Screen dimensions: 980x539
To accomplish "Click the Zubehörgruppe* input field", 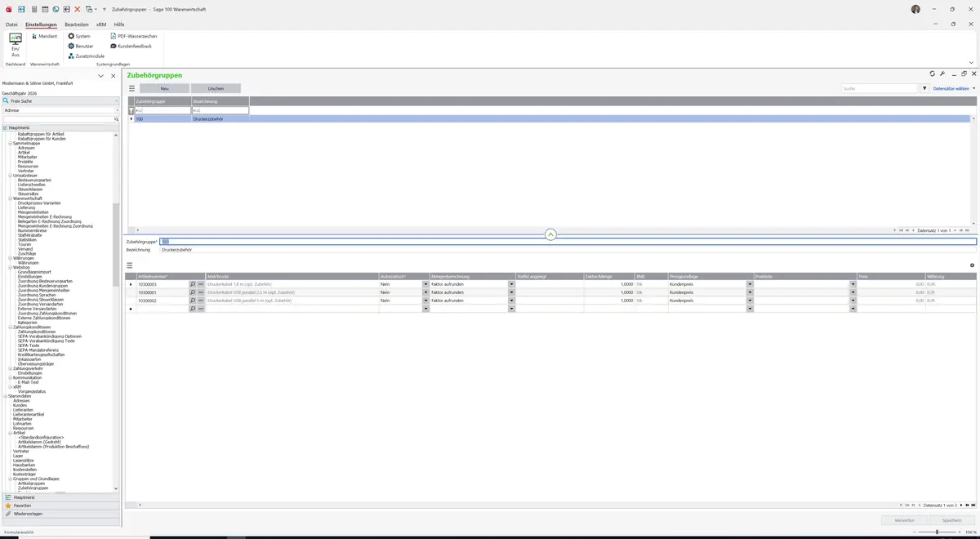I will pos(568,242).
